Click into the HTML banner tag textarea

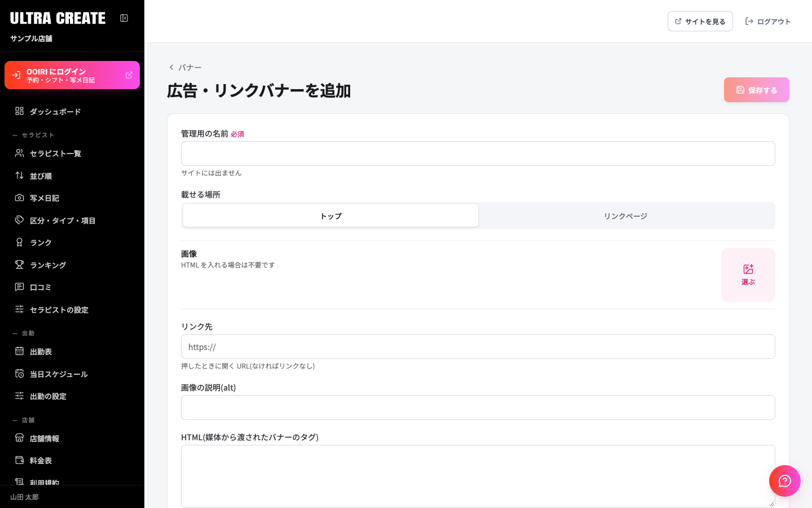point(478,476)
